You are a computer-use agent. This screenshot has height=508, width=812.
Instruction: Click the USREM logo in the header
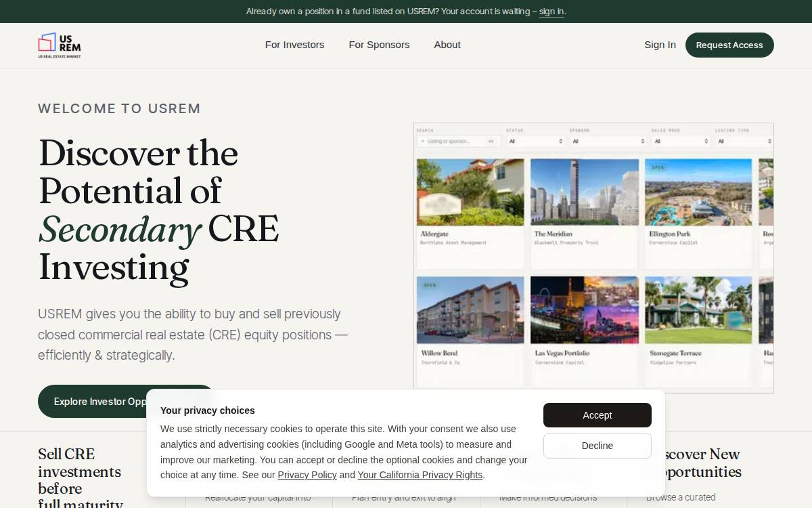point(60,45)
